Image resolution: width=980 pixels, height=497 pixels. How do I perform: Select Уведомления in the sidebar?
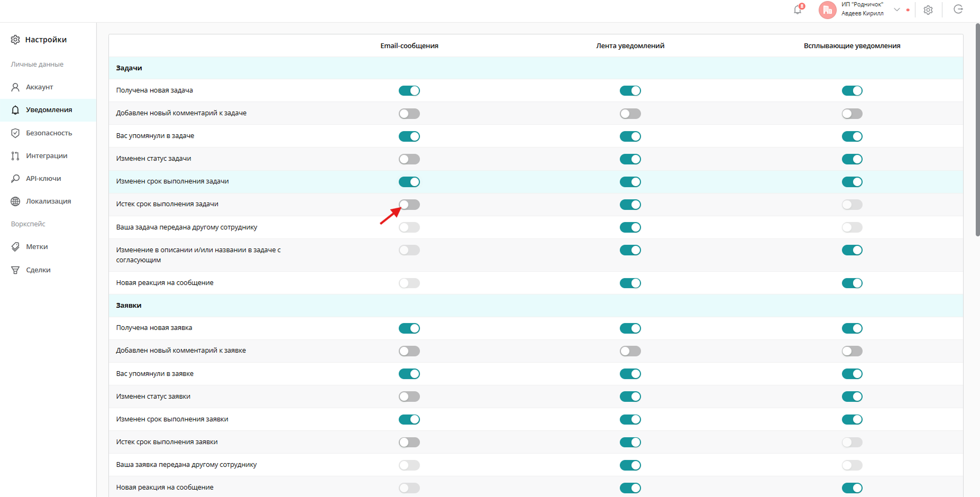coord(49,110)
